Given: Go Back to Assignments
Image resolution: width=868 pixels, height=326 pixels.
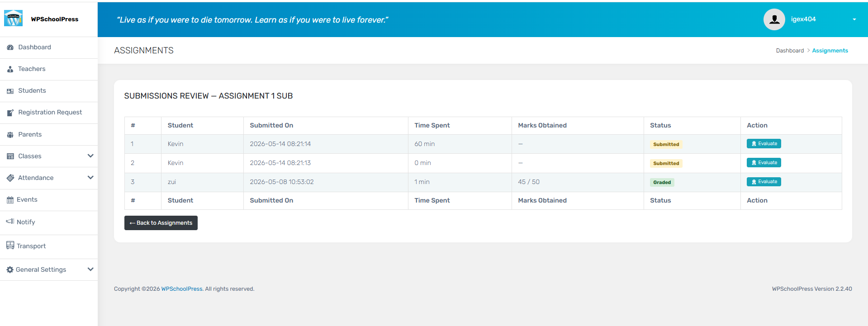Looking at the screenshot, I should coord(161,223).
